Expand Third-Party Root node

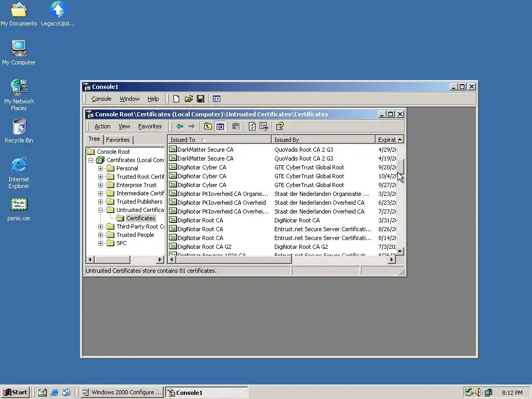click(x=100, y=227)
